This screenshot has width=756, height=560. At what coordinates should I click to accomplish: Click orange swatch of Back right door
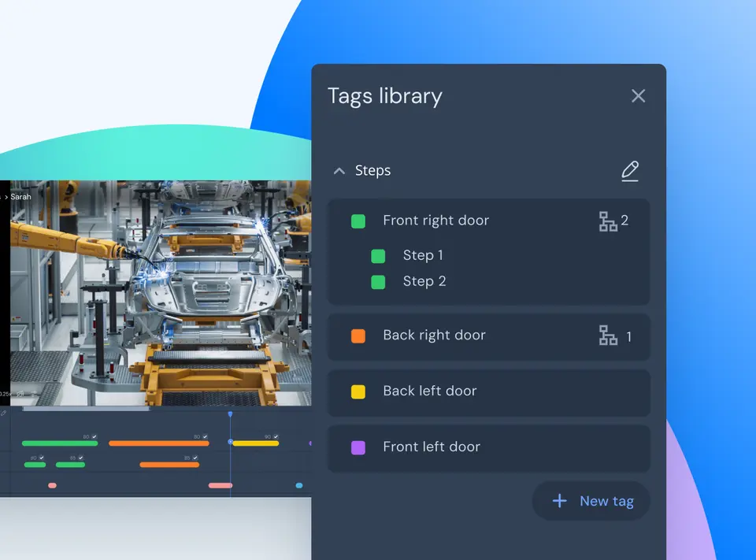358,336
